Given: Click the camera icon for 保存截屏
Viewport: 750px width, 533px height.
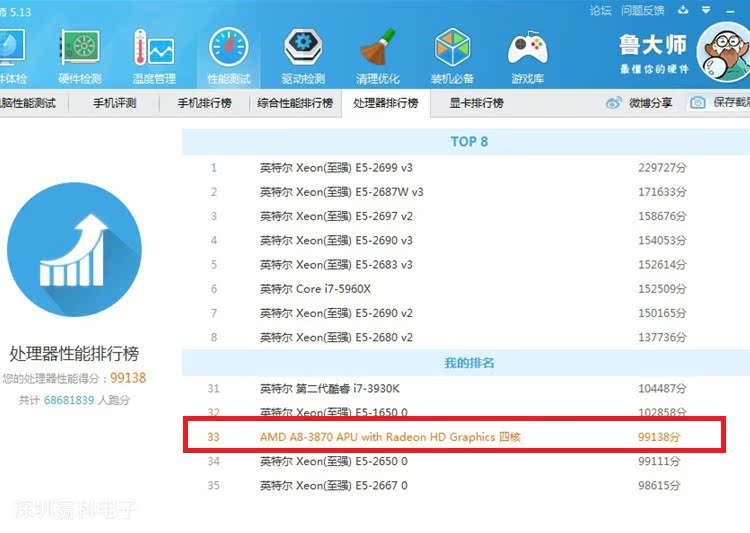Looking at the screenshot, I should click(698, 102).
